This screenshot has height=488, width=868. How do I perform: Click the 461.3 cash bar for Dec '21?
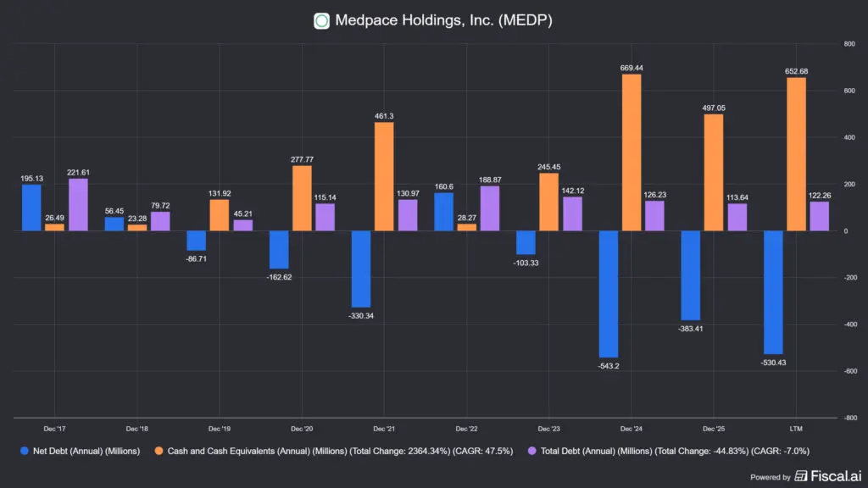point(384,176)
